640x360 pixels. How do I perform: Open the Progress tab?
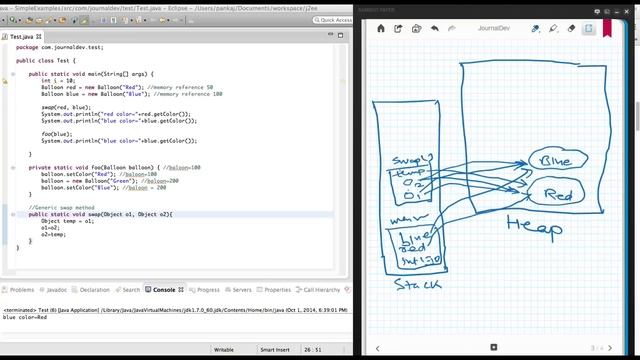coord(204,290)
